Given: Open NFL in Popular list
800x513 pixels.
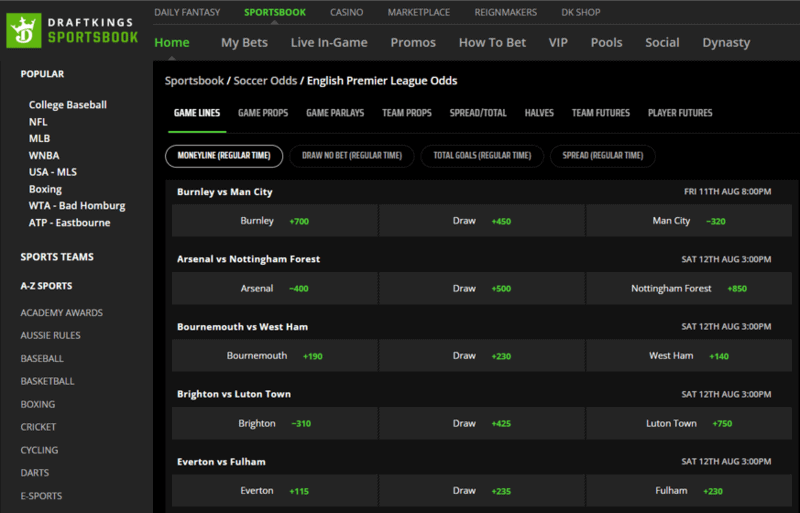Looking at the screenshot, I should click(38, 122).
